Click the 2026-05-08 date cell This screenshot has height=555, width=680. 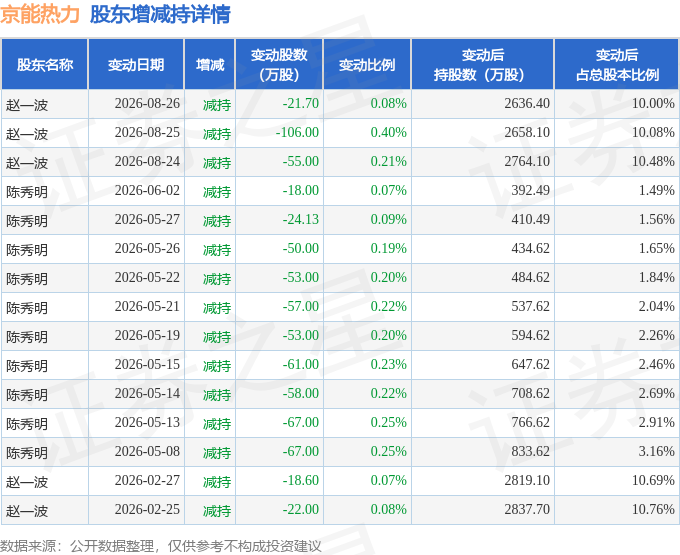pyautogui.click(x=147, y=452)
